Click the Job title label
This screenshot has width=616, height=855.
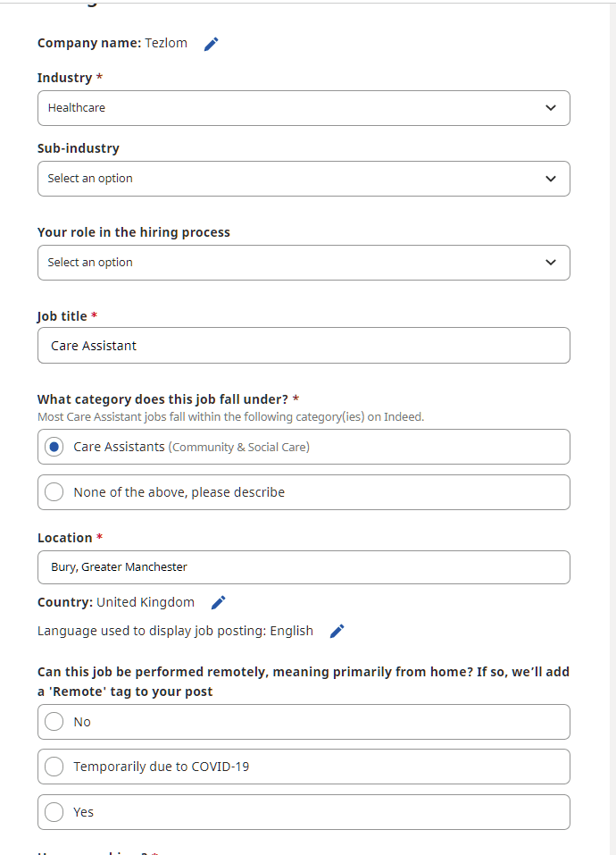coord(62,316)
